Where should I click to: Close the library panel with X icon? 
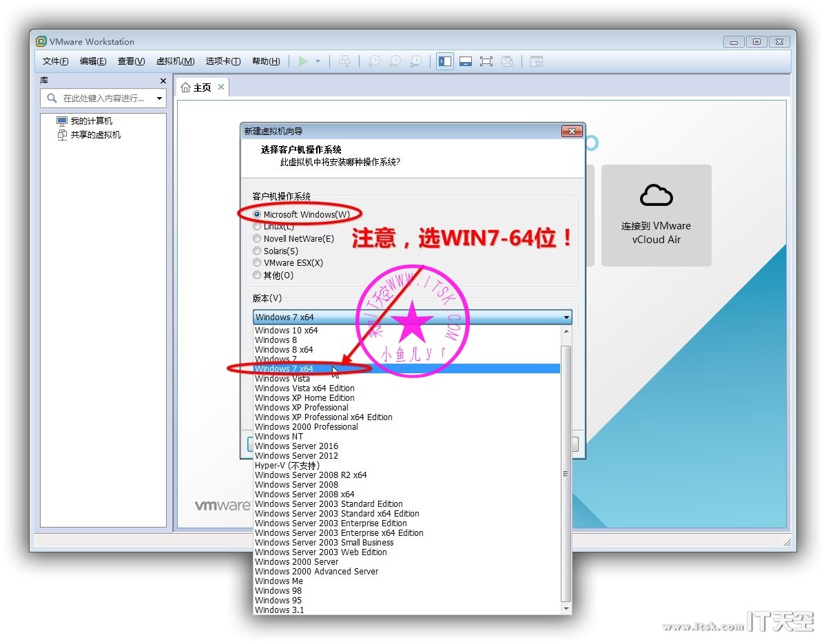(x=163, y=81)
